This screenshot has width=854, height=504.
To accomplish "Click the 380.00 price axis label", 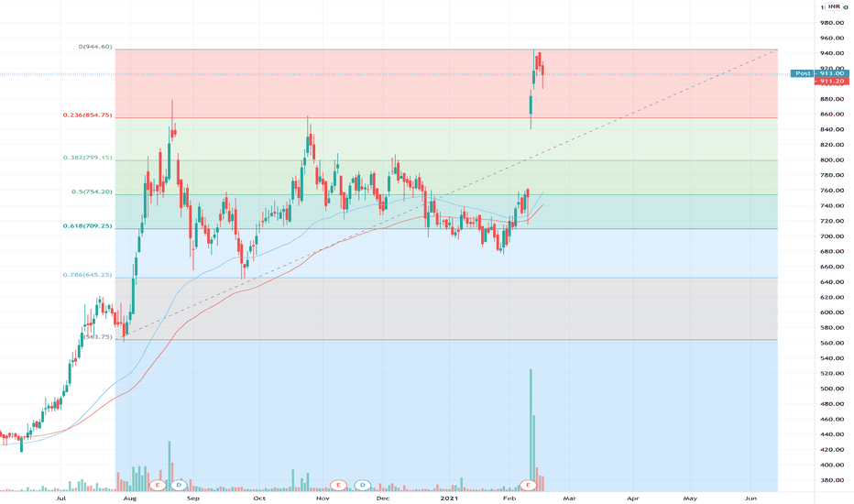I will 832,480.
